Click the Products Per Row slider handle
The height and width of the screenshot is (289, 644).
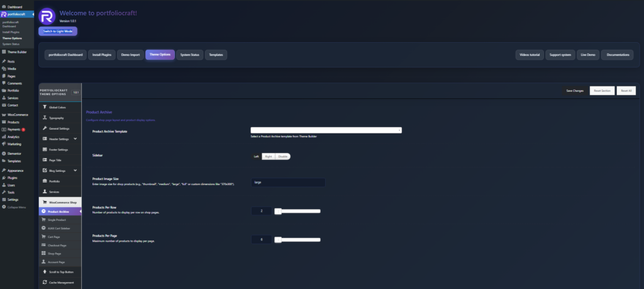277,212
